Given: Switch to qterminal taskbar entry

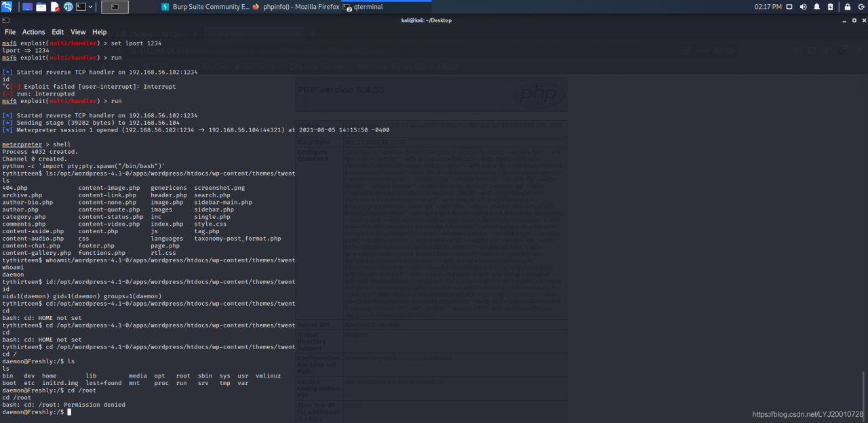Looking at the screenshot, I should pyautogui.click(x=387, y=7).
